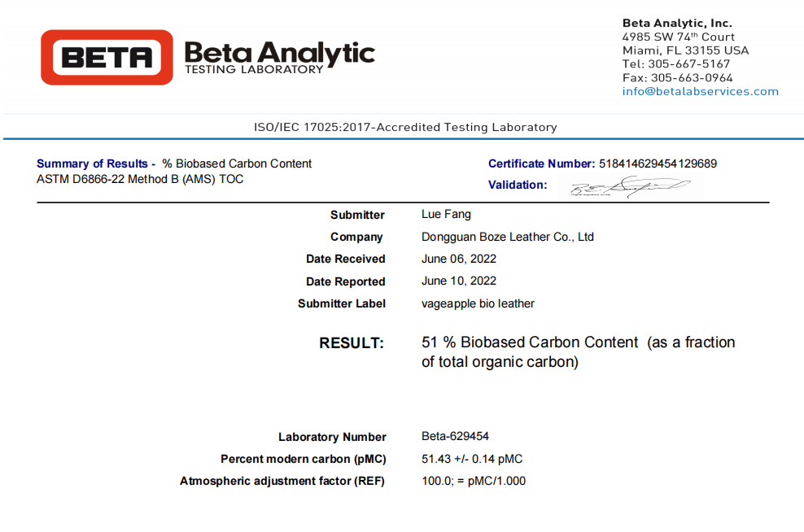The width and height of the screenshot is (804, 532).
Task: Click the Date Received value June 06, 2022
Action: [458, 259]
